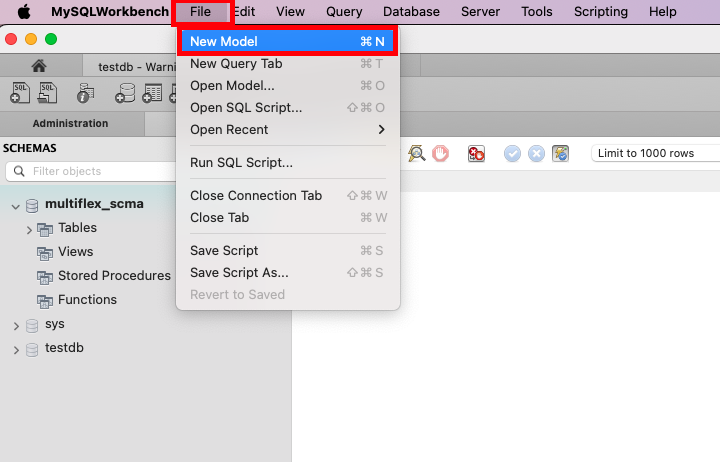Select the Functions tree item

click(x=87, y=299)
